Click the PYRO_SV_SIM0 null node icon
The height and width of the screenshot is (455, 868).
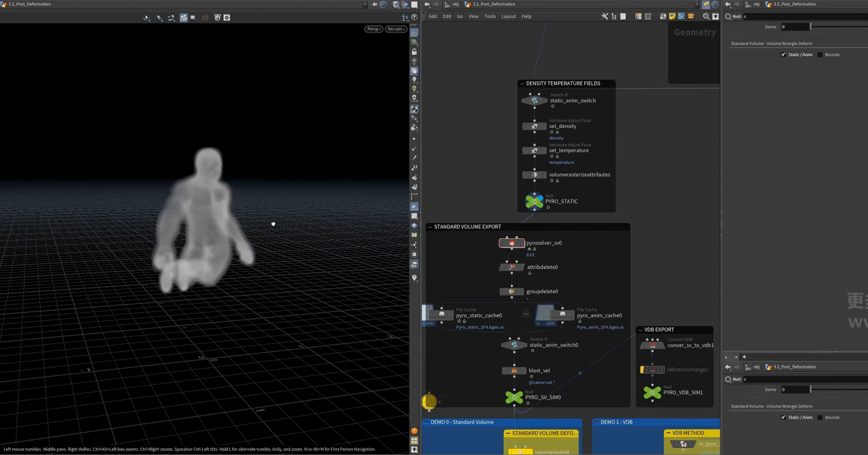click(514, 397)
